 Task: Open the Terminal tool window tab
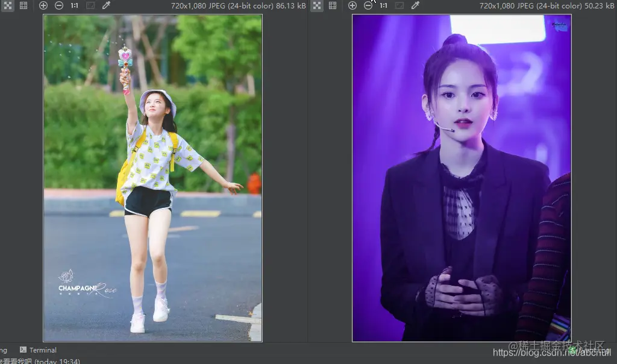[38, 350]
